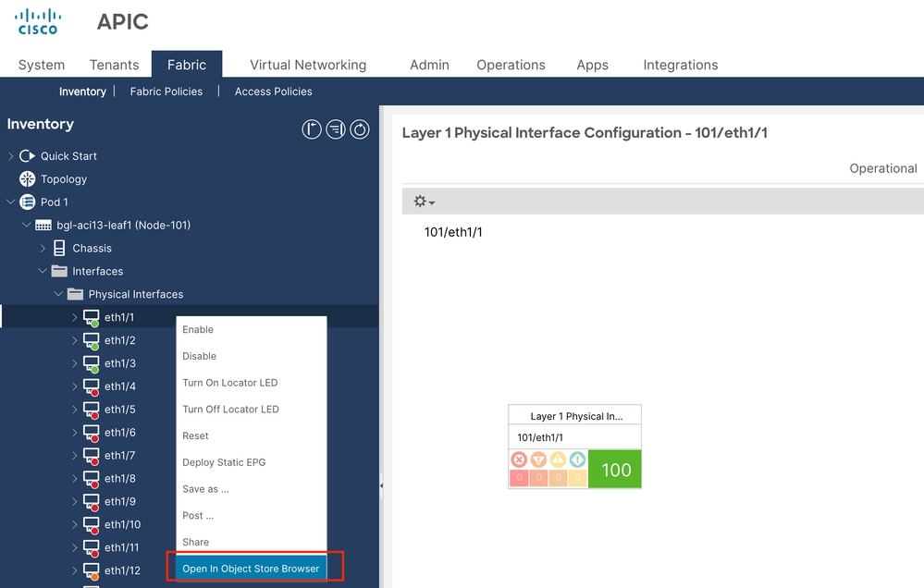Expand the Chassis node
The height and width of the screenshot is (588, 924).
click(43, 248)
